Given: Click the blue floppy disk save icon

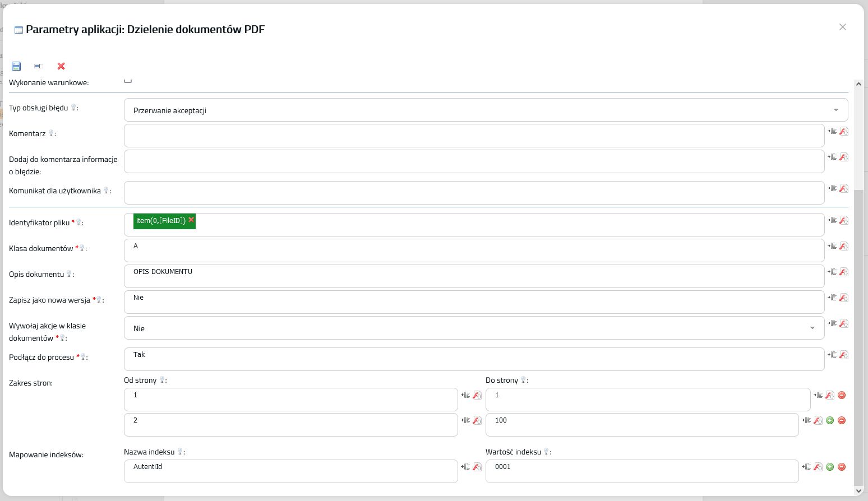Looking at the screenshot, I should (x=16, y=66).
